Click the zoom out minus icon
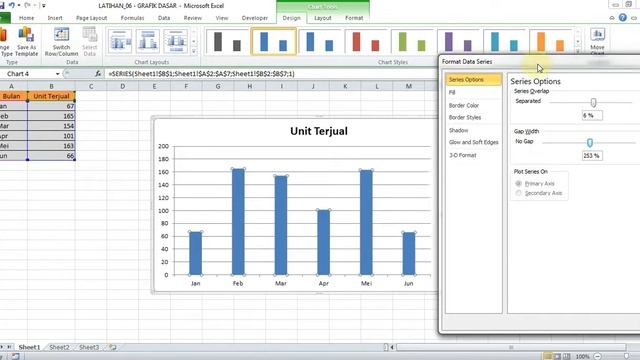640x360 pixels. point(597,356)
